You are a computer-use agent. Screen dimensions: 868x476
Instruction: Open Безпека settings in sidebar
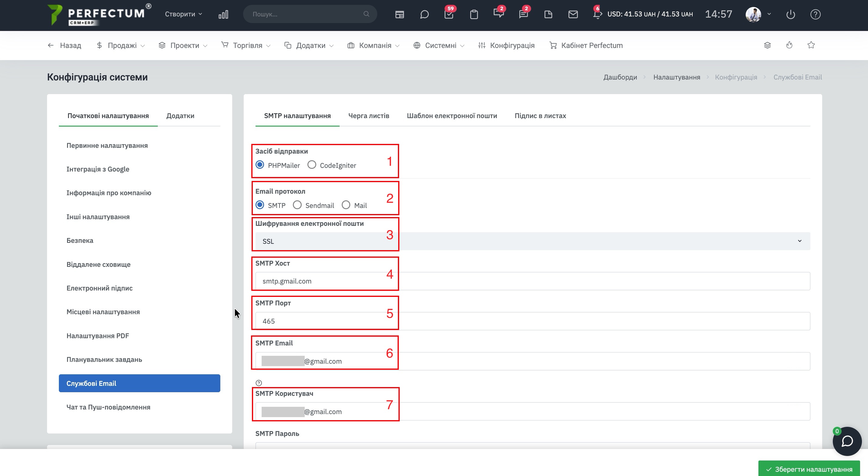[x=80, y=240]
